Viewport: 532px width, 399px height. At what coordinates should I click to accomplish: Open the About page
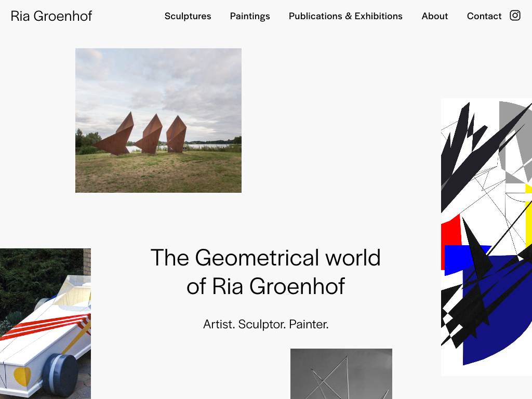pos(435,16)
